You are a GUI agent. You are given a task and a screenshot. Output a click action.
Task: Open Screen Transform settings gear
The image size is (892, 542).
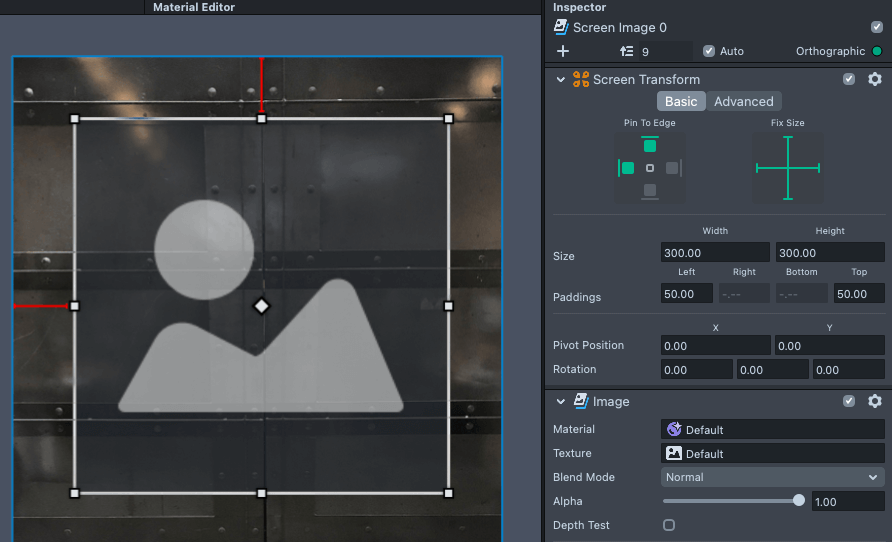875,79
